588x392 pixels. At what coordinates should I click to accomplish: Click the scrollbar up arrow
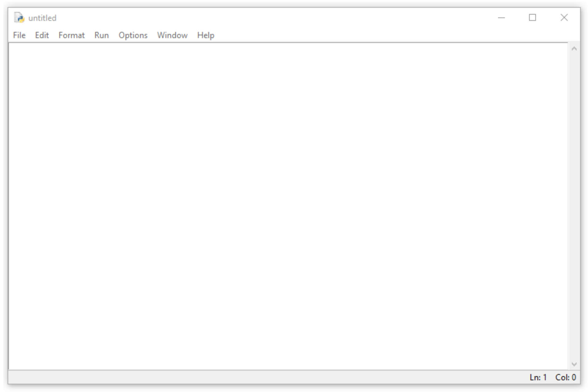point(574,48)
